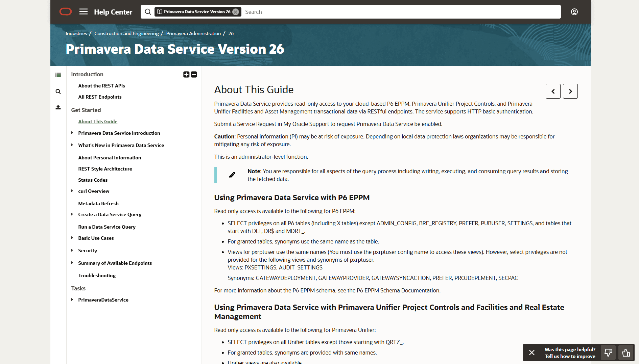639x364 pixels.
Task: Expand curl Overview tree item
Action: [72, 191]
